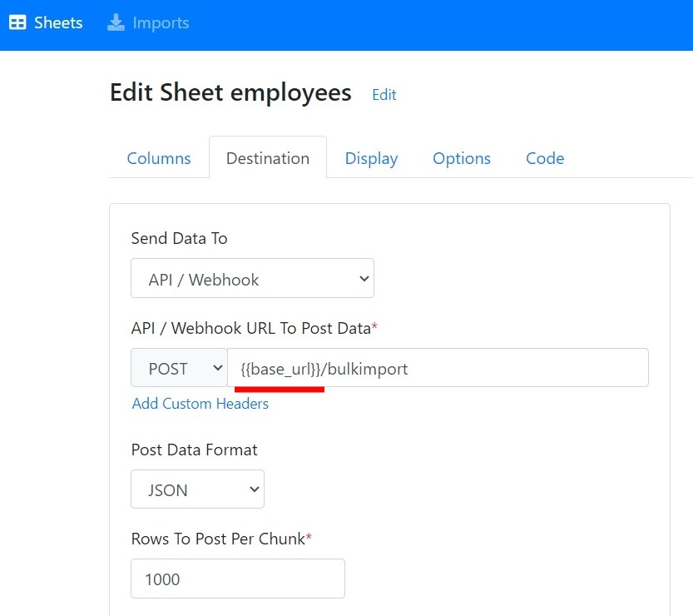Click the 'Post Data Format' label
Viewport: 693px width, 616px height.
tap(195, 450)
